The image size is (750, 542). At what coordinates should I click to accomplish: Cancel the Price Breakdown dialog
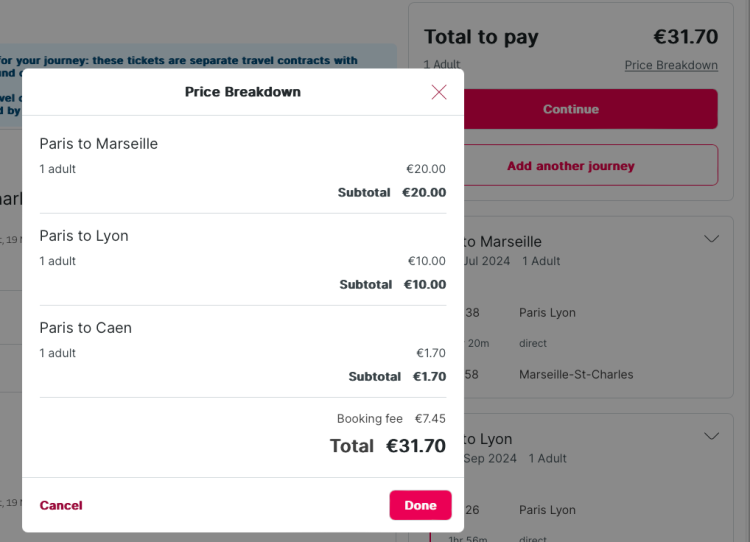(x=61, y=505)
